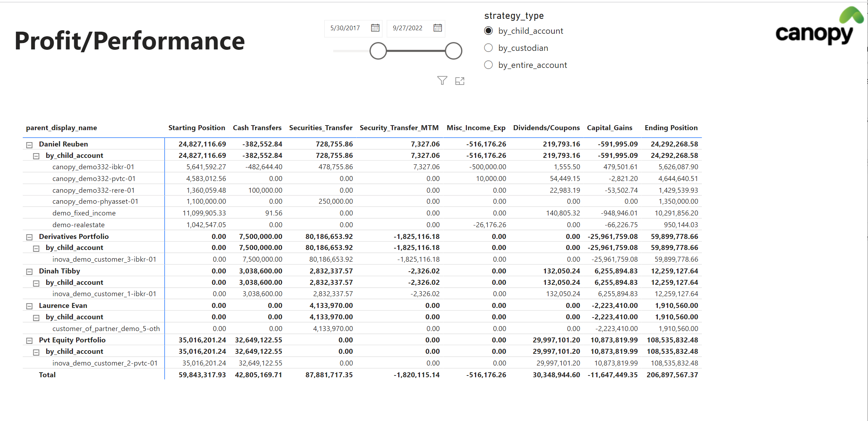
Task: Click the end date field showing 9/27/2022
Action: coord(408,28)
